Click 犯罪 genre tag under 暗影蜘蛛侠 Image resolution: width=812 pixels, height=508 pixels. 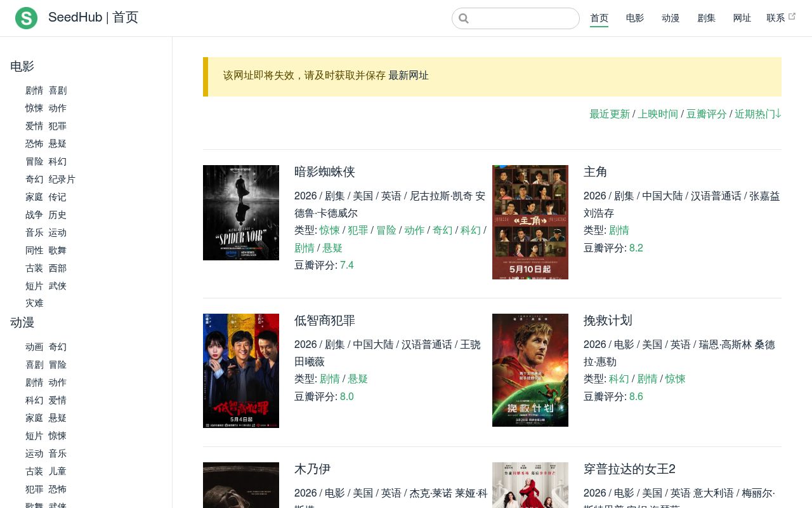[x=358, y=231]
